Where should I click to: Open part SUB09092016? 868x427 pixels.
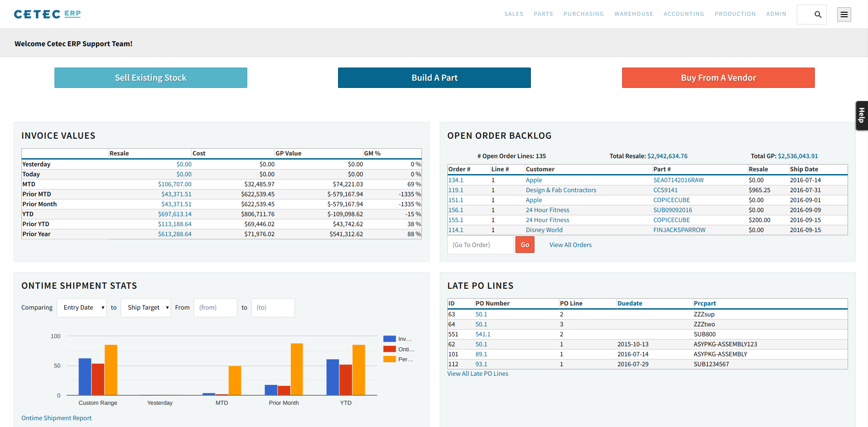672,210
